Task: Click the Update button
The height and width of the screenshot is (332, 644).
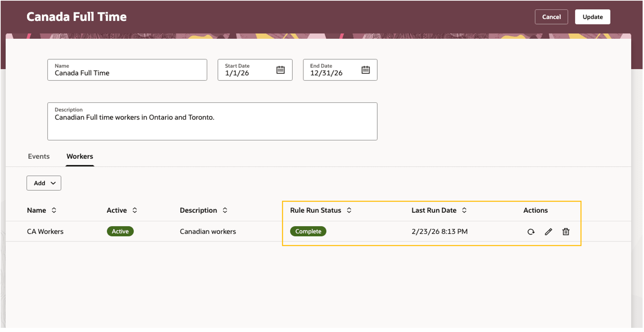Action: point(592,17)
